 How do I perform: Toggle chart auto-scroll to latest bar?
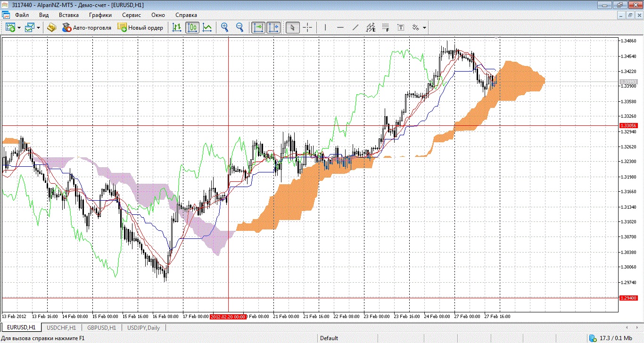point(258,28)
